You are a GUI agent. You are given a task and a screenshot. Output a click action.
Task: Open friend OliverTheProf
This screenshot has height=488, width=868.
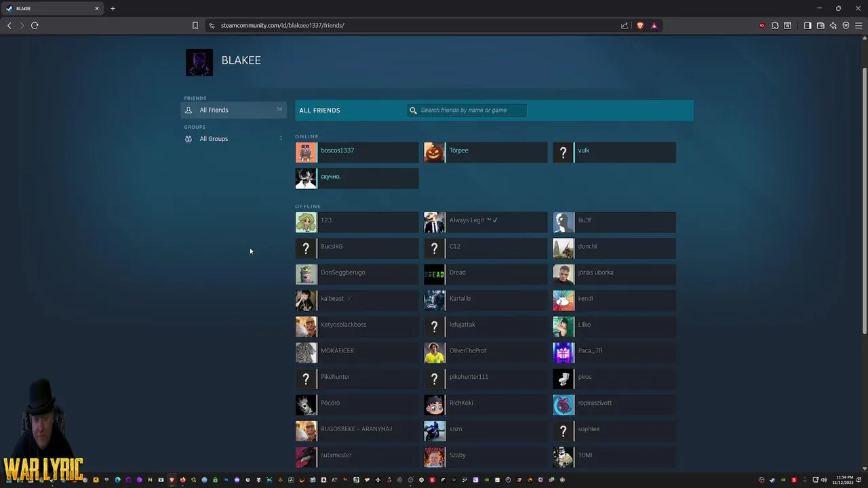point(486,352)
